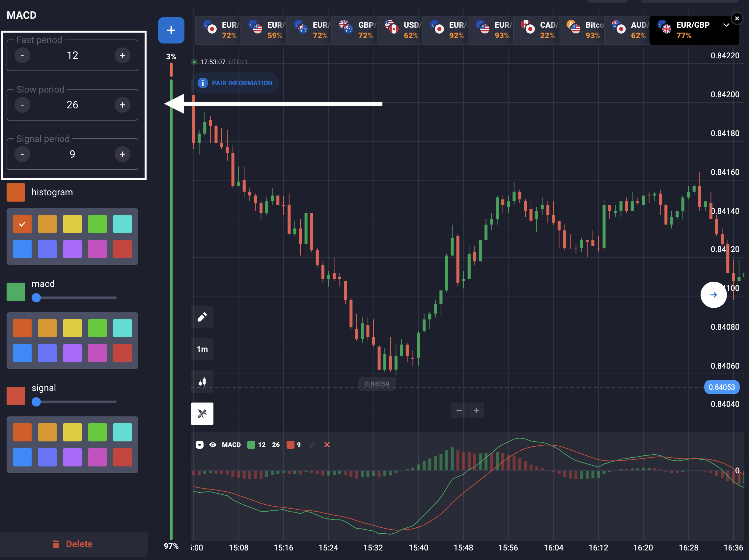The height and width of the screenshot is (560, 749).
Task: Click the pin/unpin indicators icon
Action: pos(202,413)
